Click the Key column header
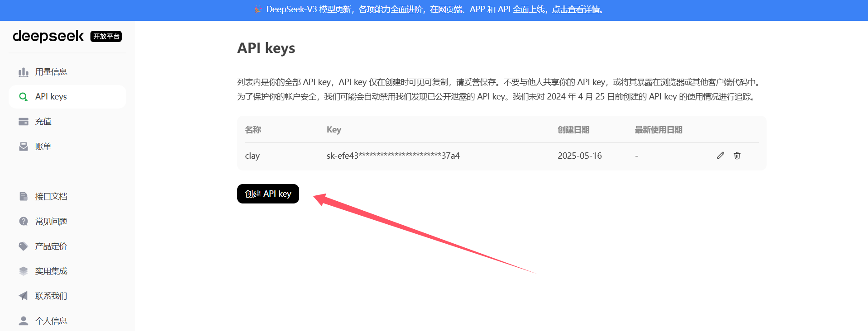Viewport: 868px width, 331px height. click(x=334, y=130)
